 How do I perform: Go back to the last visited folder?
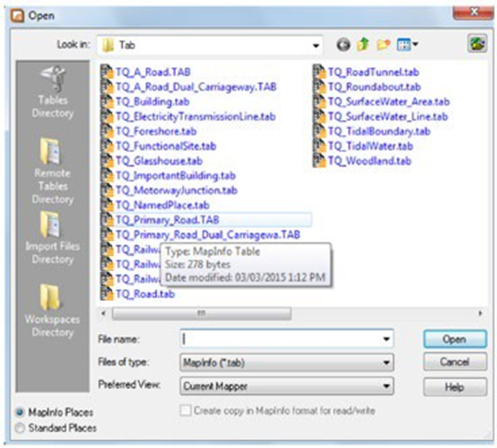[x=343, y=45]
